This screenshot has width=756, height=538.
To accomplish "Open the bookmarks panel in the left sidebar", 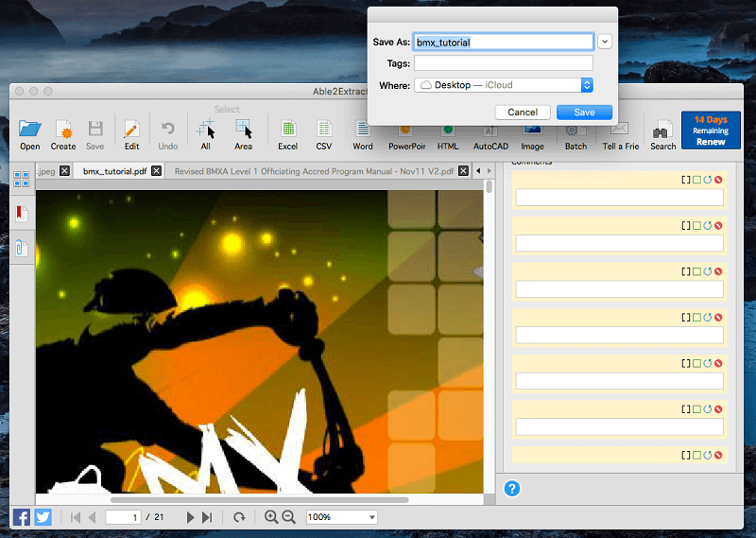I will 21,214.
